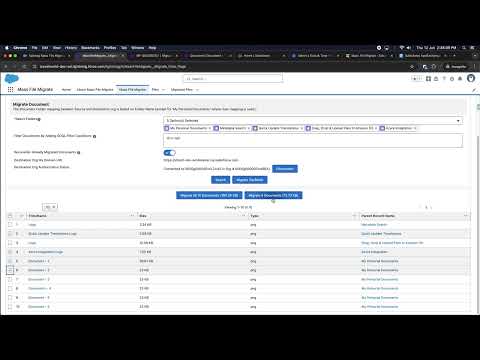Toggle Reconsider Already Migrated Documents switch
Viewport: 480px width, 360px height.
[x=169, y=153]
